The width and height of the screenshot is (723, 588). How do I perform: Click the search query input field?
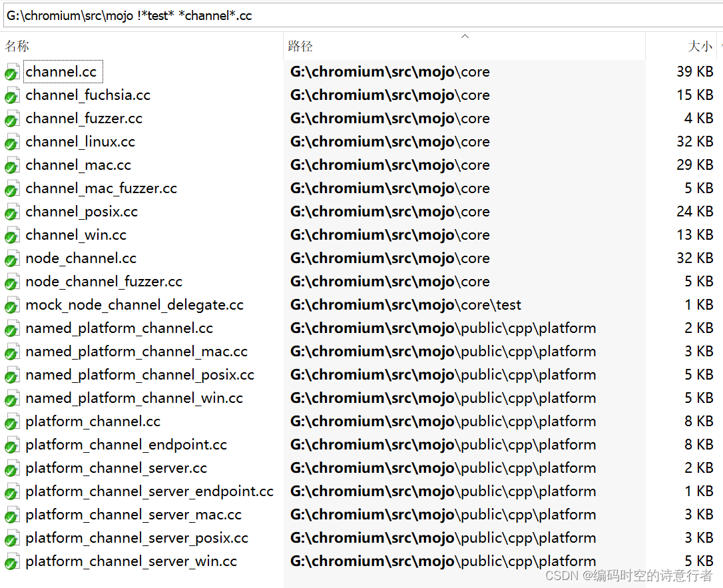point(362,16)
